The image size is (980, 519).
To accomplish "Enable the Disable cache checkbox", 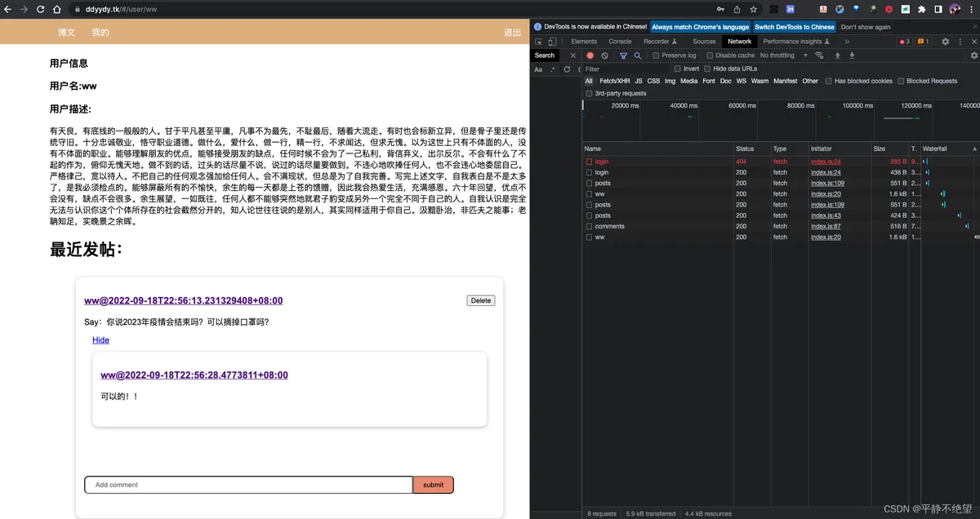I will pos(710,55).
